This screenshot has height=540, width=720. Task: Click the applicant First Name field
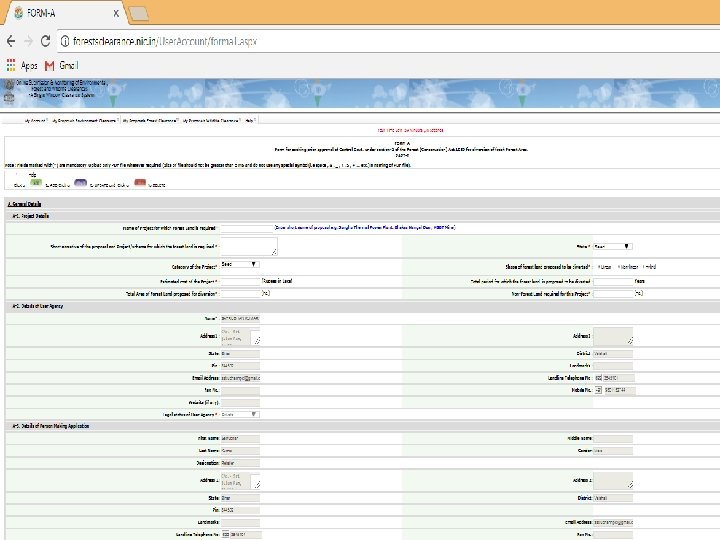240,439
